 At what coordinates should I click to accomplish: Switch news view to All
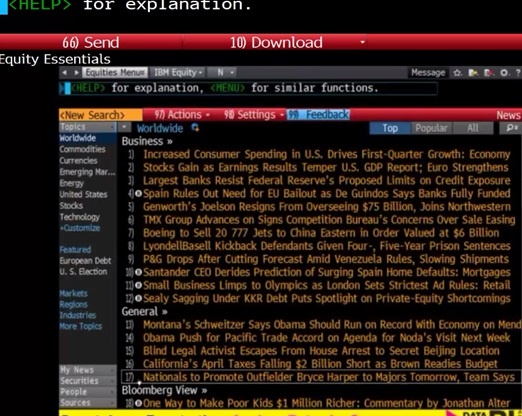coord(473,128)
